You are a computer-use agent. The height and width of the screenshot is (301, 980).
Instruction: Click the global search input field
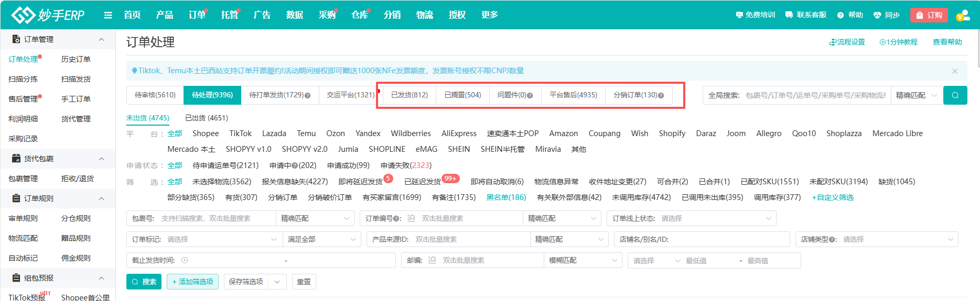pyautogui.click(x=815, y=95)
